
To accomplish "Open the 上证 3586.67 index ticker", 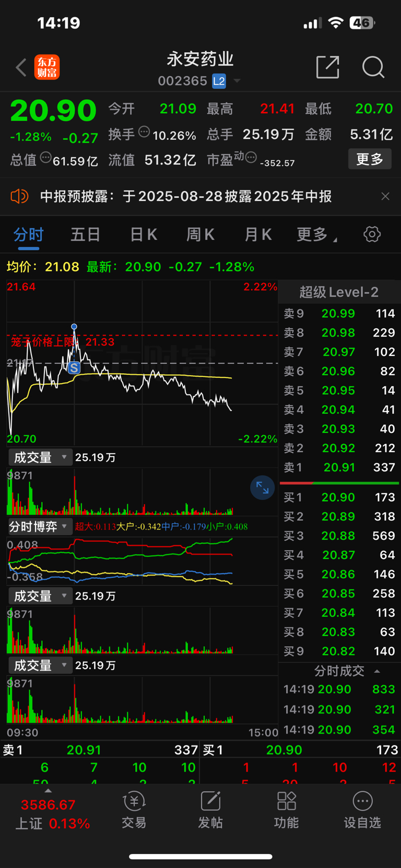I will tap(52, 814).
